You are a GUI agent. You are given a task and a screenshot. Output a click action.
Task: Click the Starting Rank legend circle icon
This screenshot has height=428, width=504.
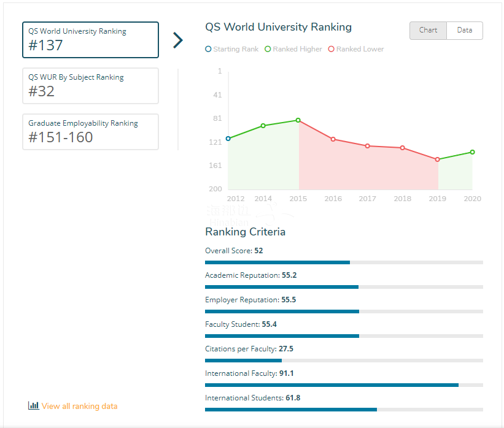click(x=208, y=49)
